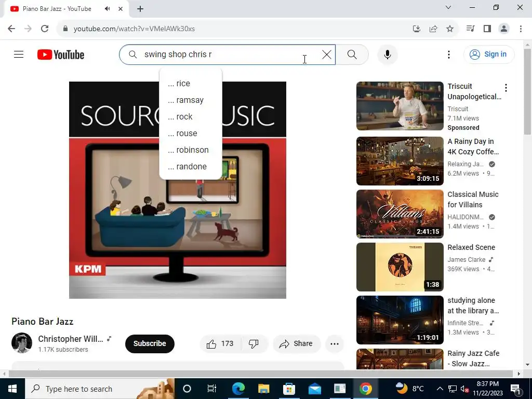The width and height of the screenshot is (532, 399).
Task: Submit search with the magnifier button
Action: (x=352, y=54)
